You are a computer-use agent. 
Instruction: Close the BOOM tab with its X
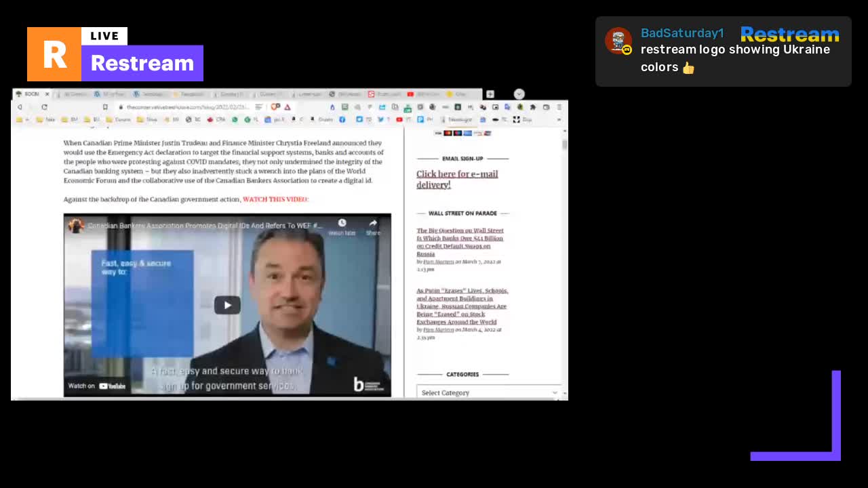pyautogui.click(x=47, y=94)
